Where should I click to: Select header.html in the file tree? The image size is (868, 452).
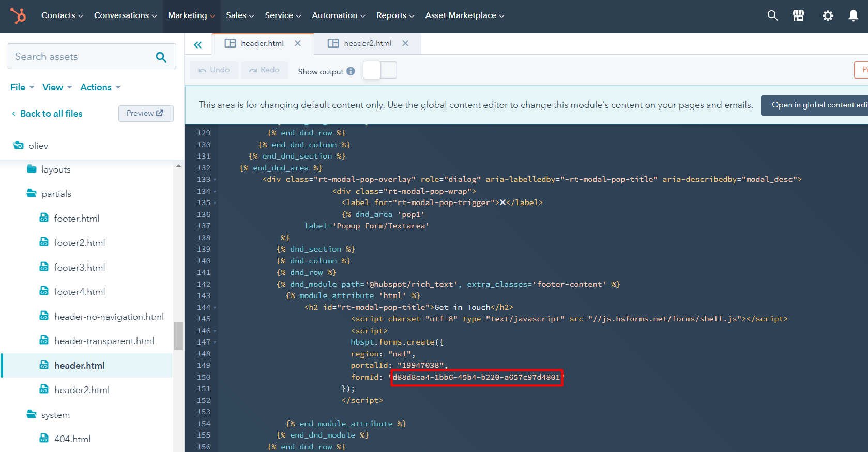87,365
